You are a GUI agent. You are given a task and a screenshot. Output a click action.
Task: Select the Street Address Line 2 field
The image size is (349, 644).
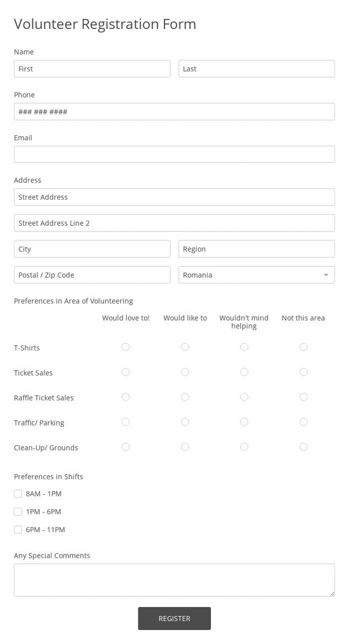pos(174,223)
